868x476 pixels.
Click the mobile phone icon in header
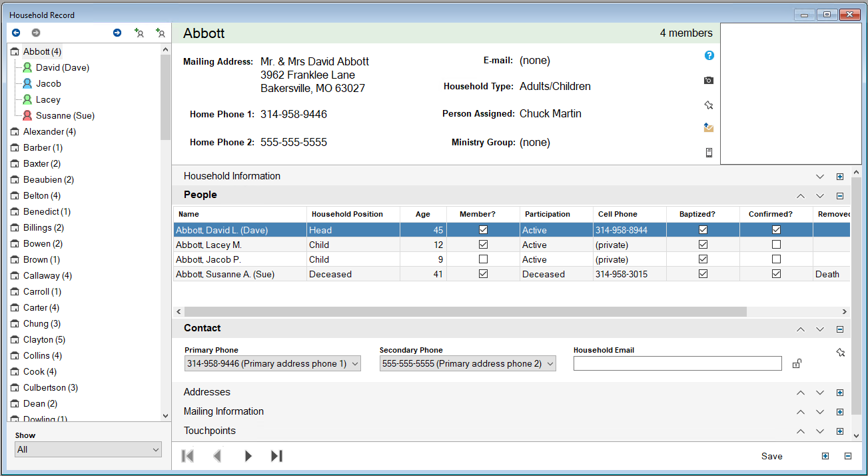coord(709,153)
